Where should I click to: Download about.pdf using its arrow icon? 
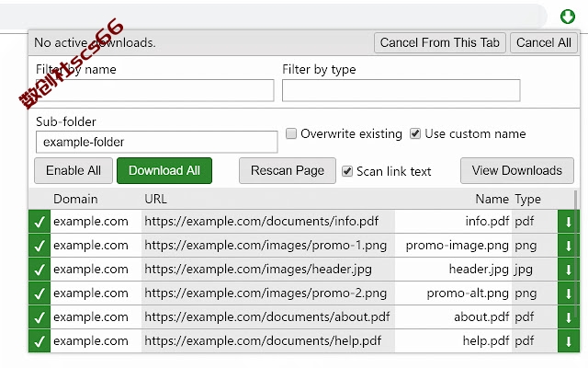click(x=569, y=317)
